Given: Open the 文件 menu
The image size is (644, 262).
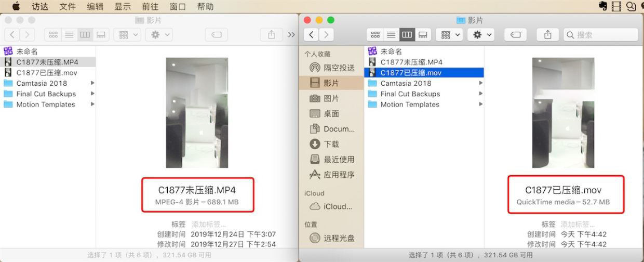Looking at the screenshot, I should [68, 6].
